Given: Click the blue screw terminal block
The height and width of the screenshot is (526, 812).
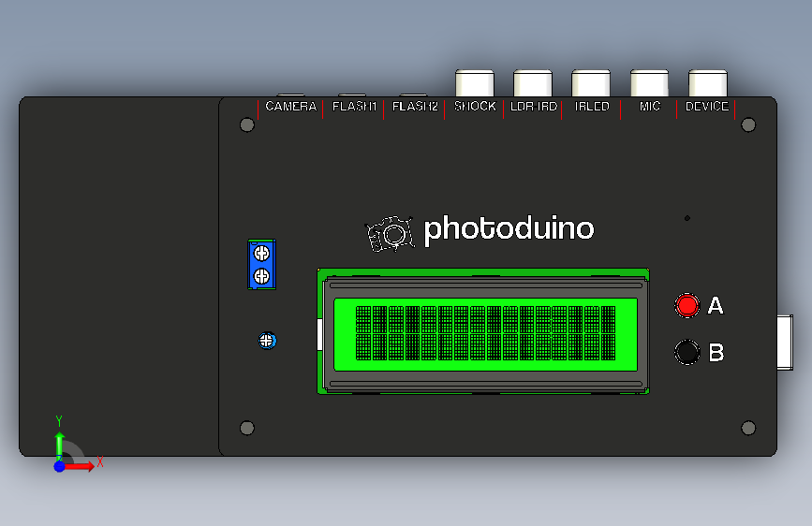Looking at the screenshot, I should click(x=261, y=265).
